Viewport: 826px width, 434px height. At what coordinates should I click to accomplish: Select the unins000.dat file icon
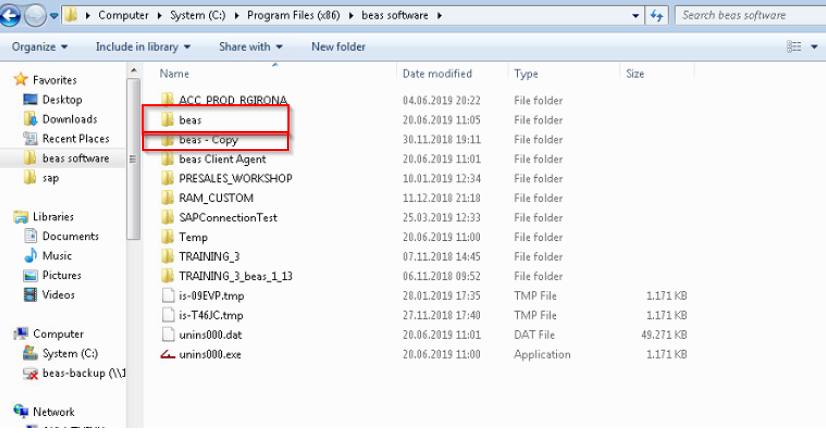[x=168, y=334]
